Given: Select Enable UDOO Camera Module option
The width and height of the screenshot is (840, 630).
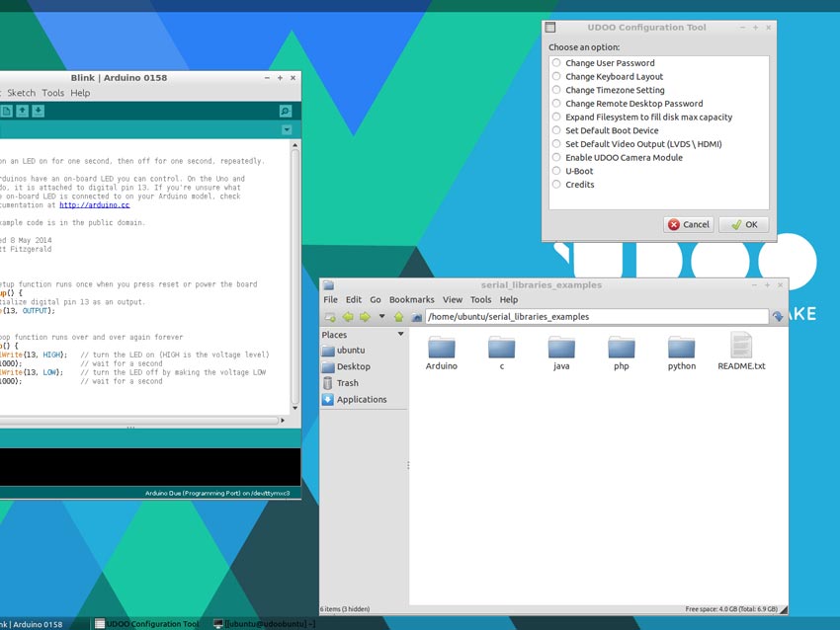Looking at the screenshot, I should click(617, 157).
